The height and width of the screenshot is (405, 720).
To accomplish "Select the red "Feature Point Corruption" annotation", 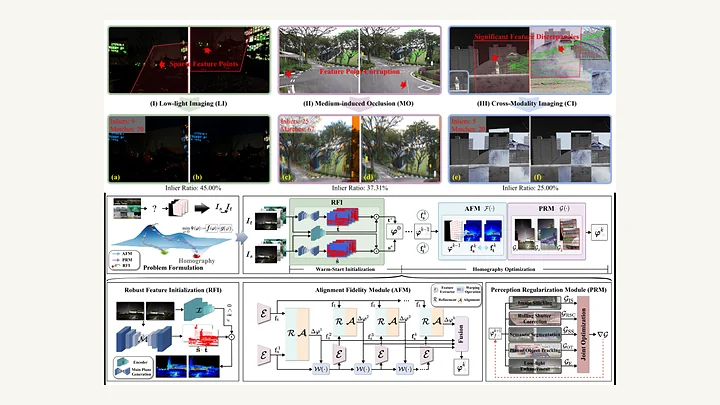I will (360, 72).
